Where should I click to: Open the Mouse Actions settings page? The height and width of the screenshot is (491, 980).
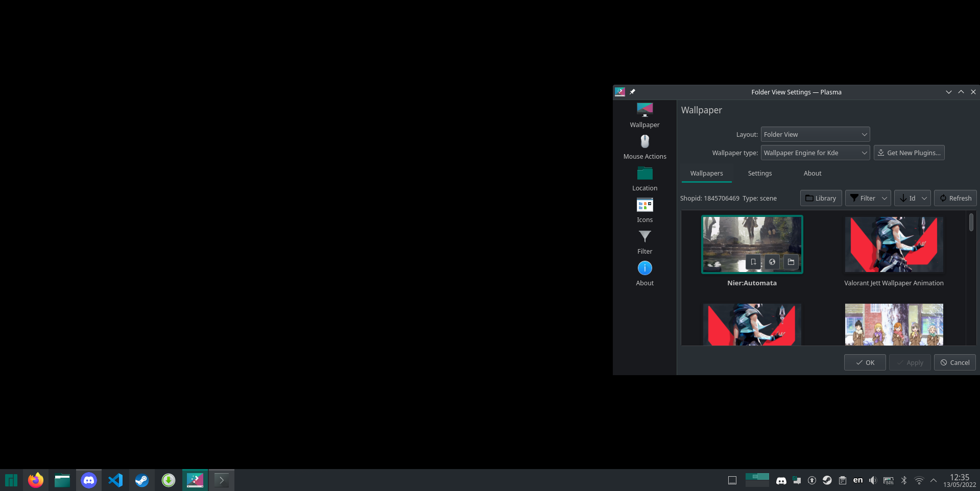[644, 146]
